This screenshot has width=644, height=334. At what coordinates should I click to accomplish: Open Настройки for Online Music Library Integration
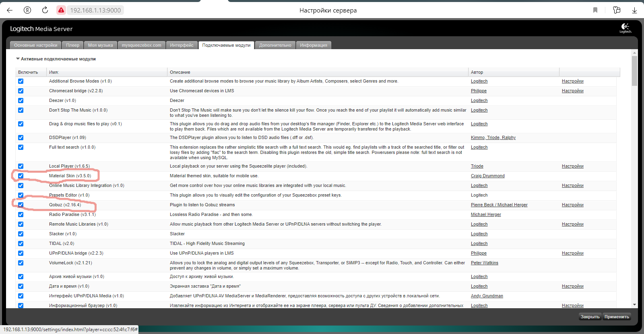point(572,185)
